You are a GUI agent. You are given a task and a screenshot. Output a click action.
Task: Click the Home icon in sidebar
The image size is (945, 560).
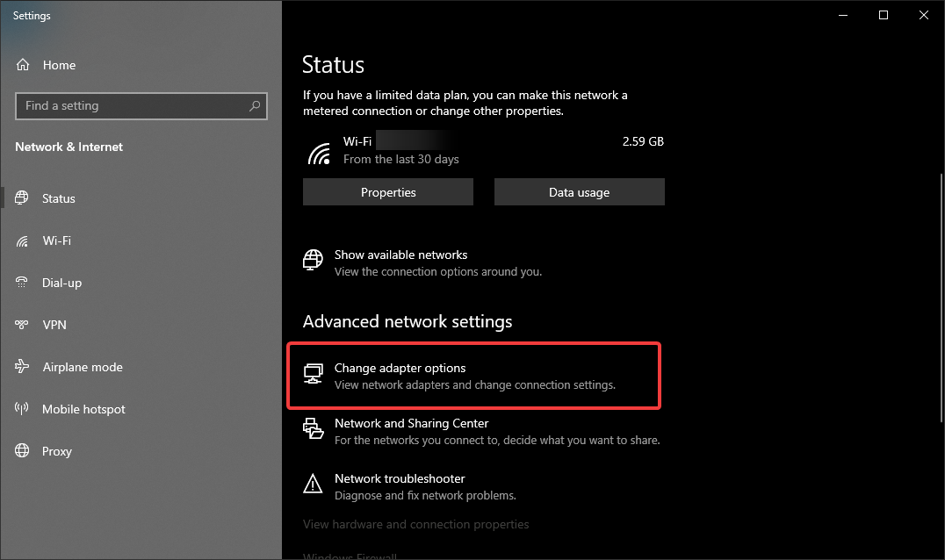(x=24, y=65)
